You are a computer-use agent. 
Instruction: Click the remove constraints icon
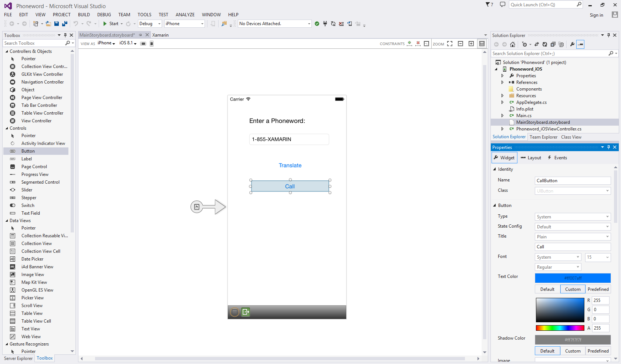click(418, 44)
